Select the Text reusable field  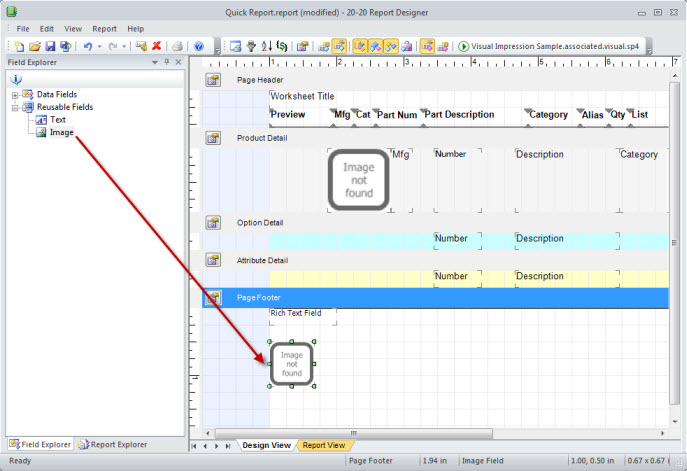point(58,119)
